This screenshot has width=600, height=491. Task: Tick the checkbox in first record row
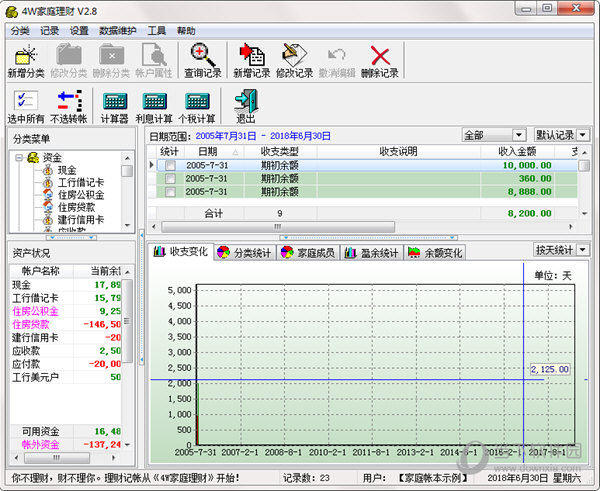(x=170, y=166)
